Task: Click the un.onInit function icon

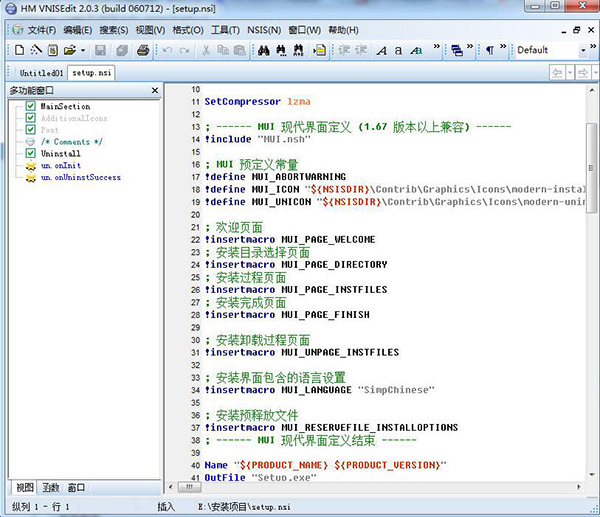Action: coord(31,166)
